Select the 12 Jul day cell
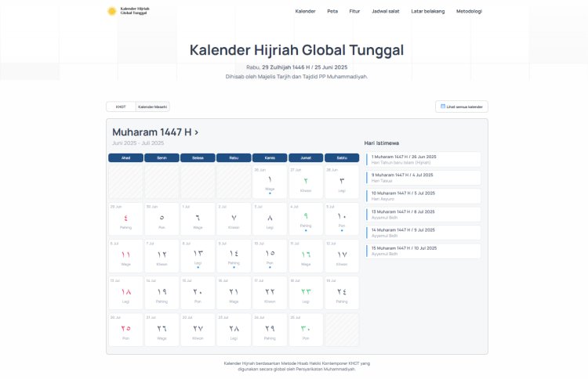This screenshot has height=379, width=588. [x=342, y=256]
